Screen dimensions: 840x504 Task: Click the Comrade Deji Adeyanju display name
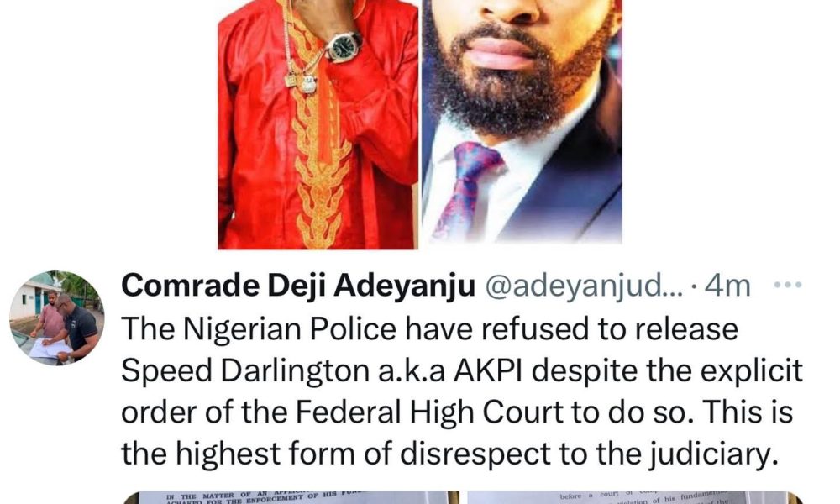tap(298, 286)
